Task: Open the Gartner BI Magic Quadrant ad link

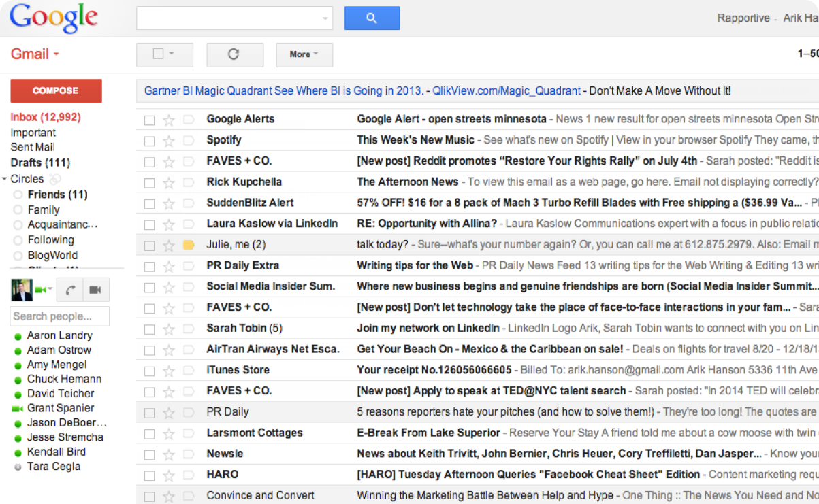Action: click(285, 91)
